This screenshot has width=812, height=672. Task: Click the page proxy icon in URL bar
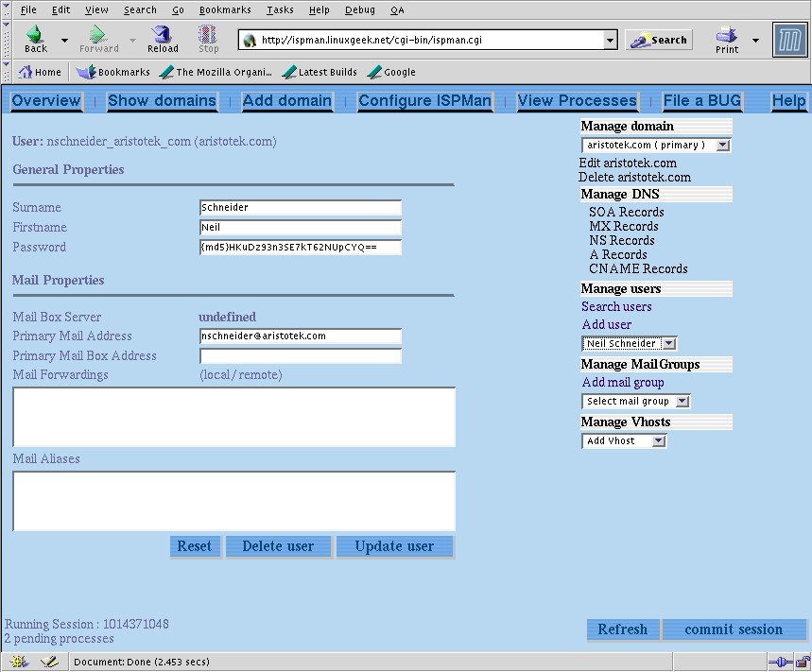coord(250,41)
